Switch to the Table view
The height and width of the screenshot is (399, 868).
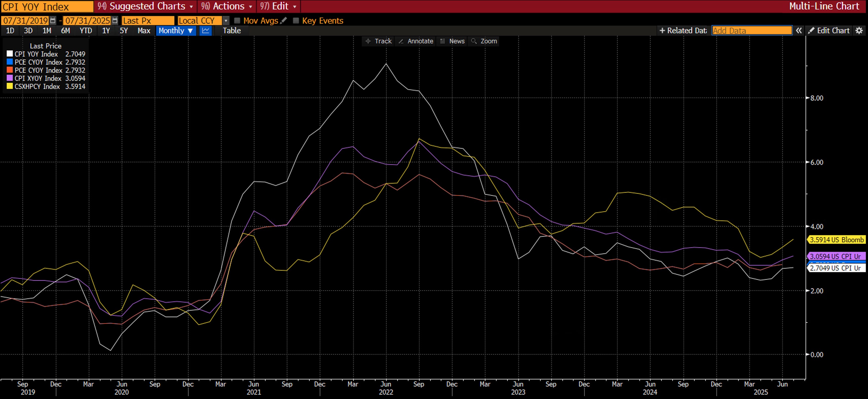232,31
